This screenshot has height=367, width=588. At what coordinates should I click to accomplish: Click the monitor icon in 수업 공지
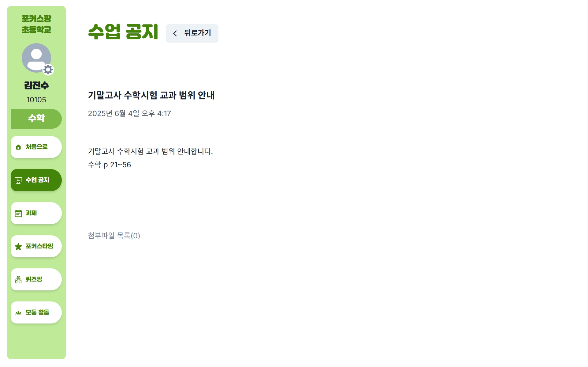(18, 180)
